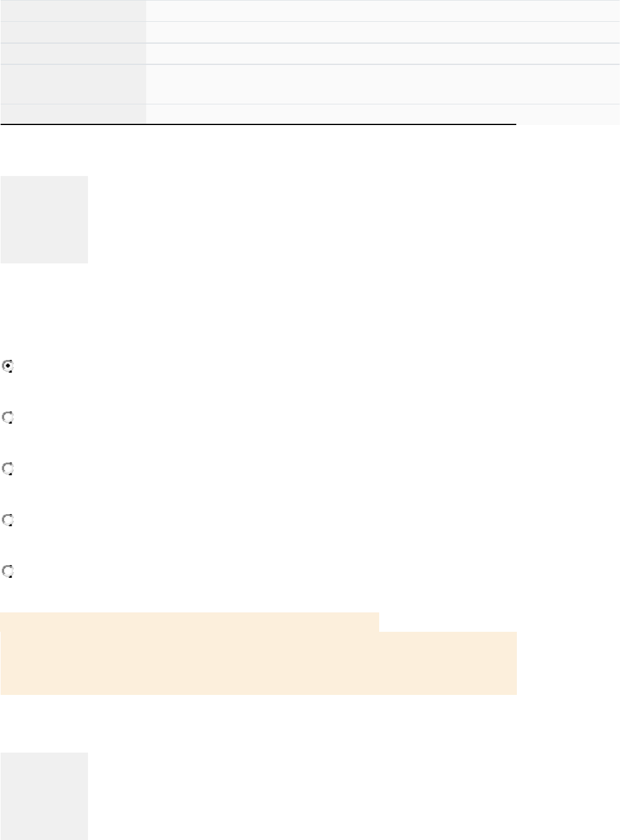This screenshot has width=620, height=840.
Task: Click the last table row's label cell
Action: (73, 113)
